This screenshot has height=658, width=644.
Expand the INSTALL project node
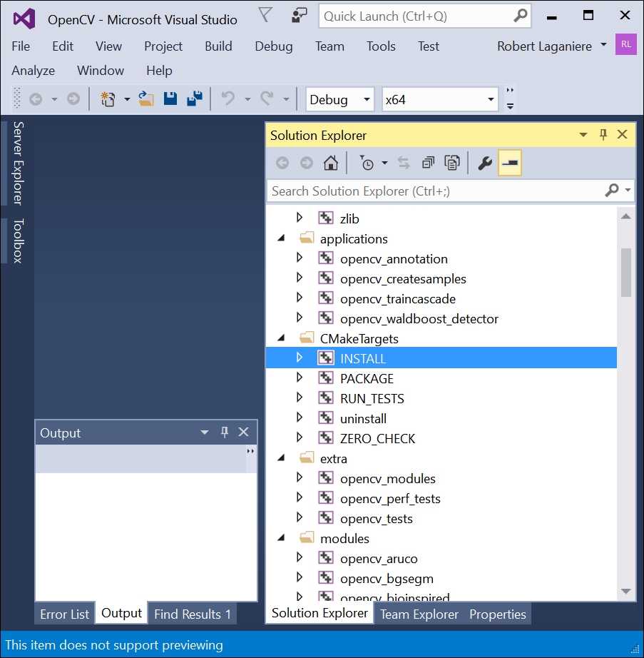pos(300,358)
